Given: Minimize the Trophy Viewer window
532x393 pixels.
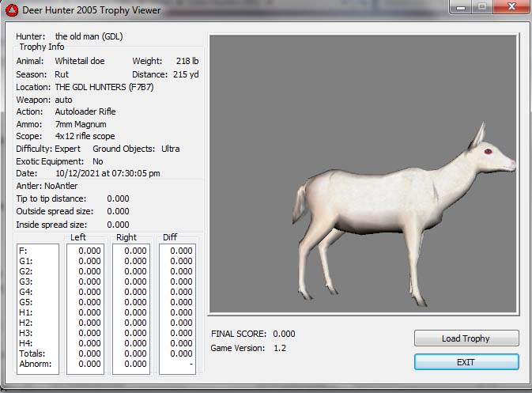Looking at the screenshot, I should (x=462, y=8).
